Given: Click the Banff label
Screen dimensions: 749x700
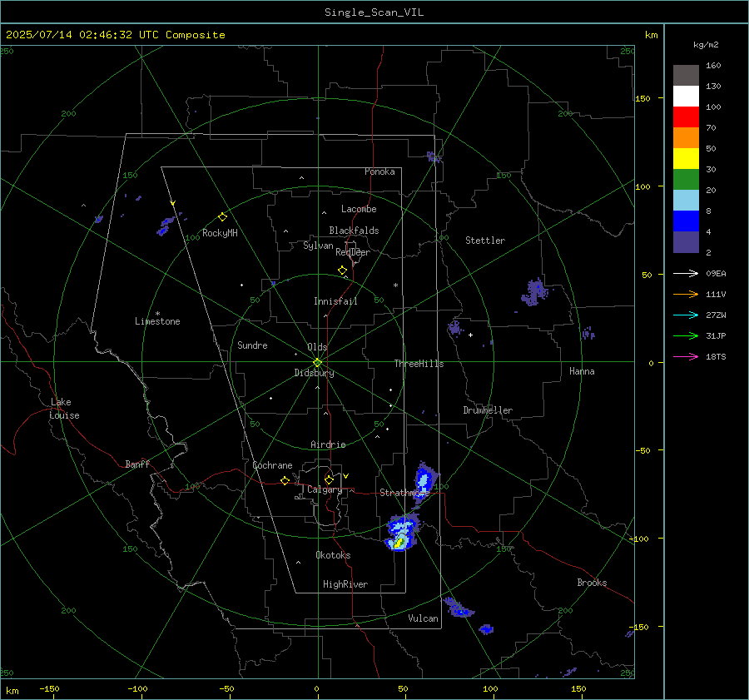Looking at the screenshot, I should click(137, 464).
